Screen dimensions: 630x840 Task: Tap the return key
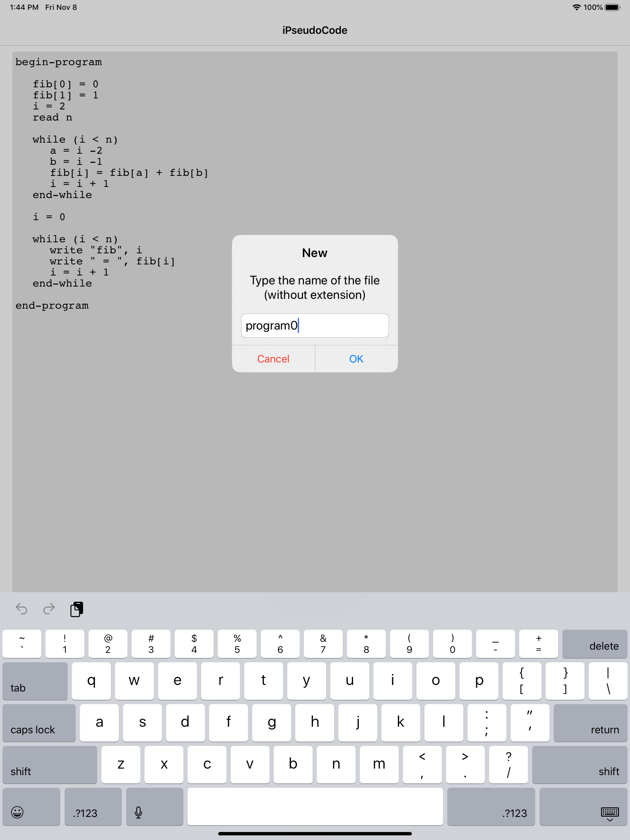(591, 723)
